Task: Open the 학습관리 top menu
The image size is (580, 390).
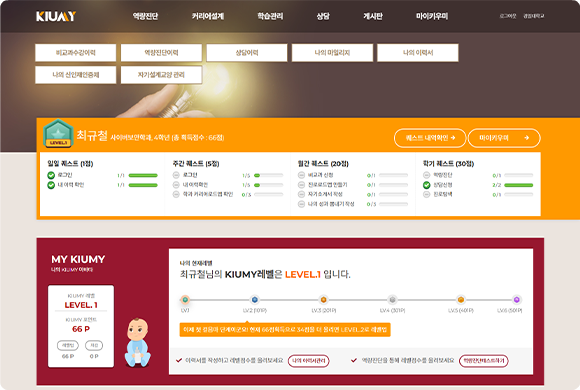Action: click(270, 16)
